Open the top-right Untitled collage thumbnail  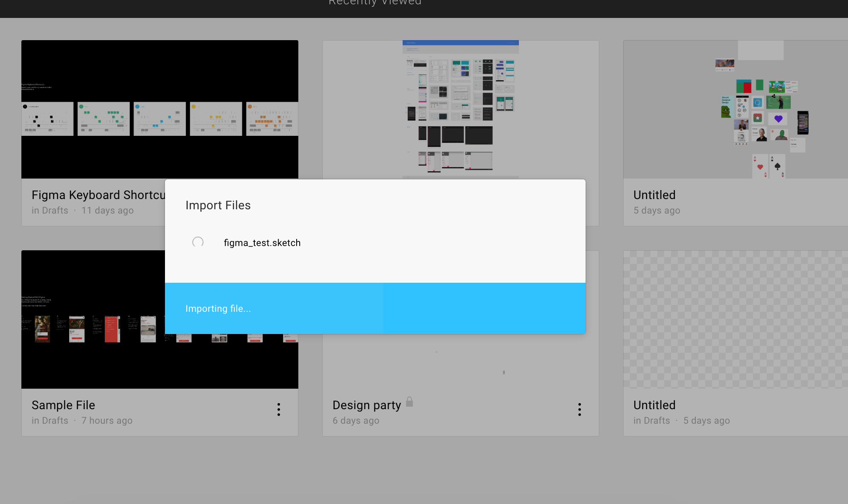(x=735, y=109)
